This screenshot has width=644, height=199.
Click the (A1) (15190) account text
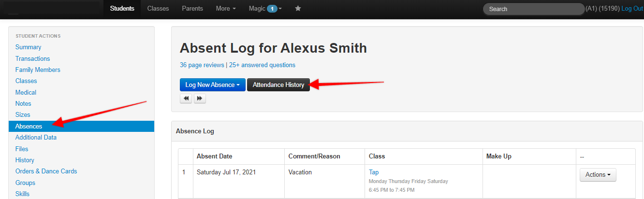pyautogui.click(x=602, y=9)
